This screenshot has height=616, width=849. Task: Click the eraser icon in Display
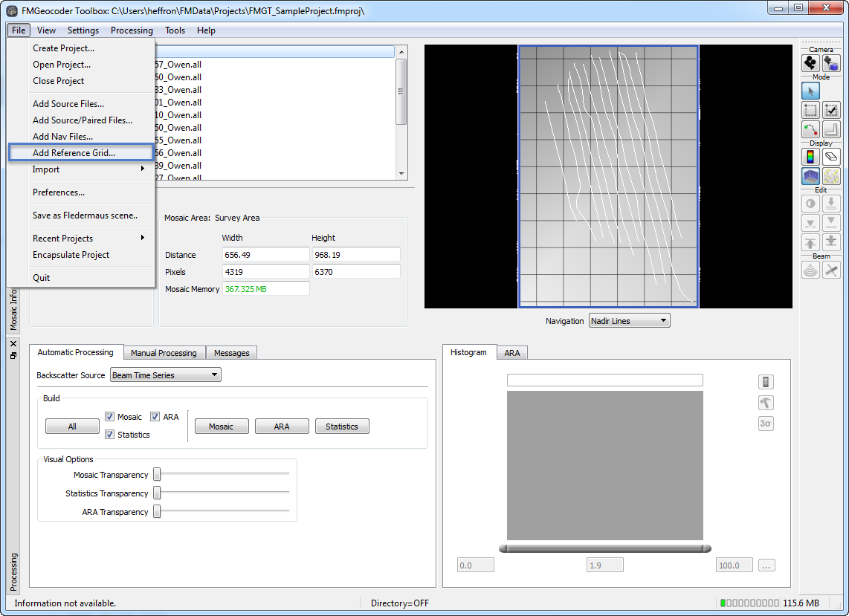point(831,157)
